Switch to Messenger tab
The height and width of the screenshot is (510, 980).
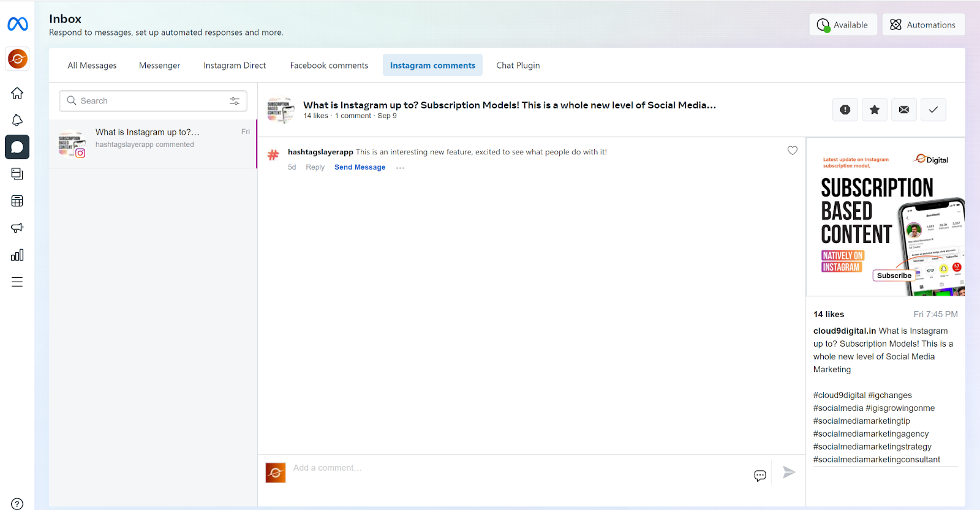click(159, 66)
